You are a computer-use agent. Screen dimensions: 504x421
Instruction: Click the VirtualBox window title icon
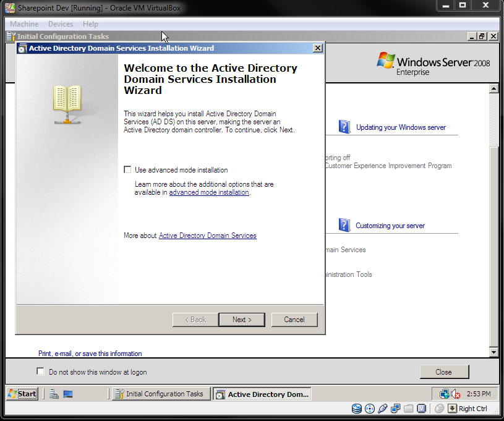click(10, 7)
